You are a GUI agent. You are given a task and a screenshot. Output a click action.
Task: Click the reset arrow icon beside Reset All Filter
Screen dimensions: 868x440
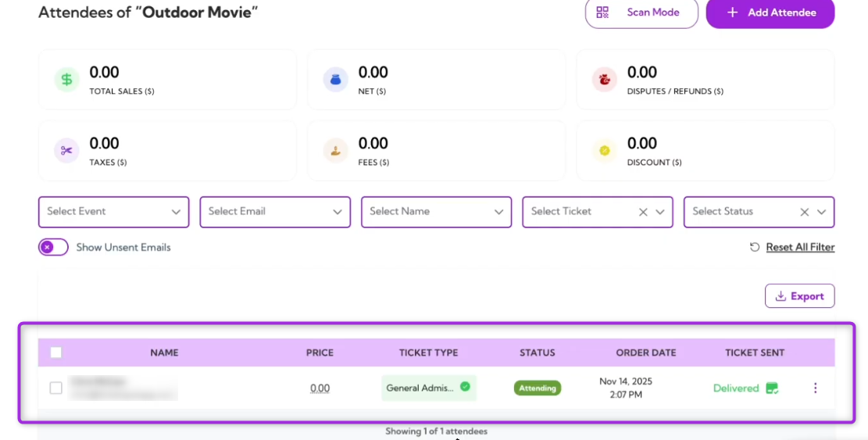click(x=755, y=248)
